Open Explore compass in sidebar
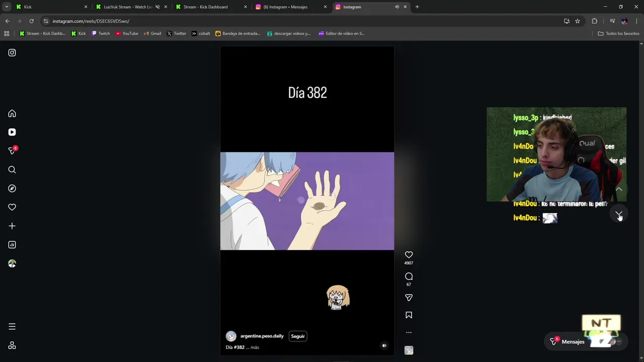 (12, 189)
